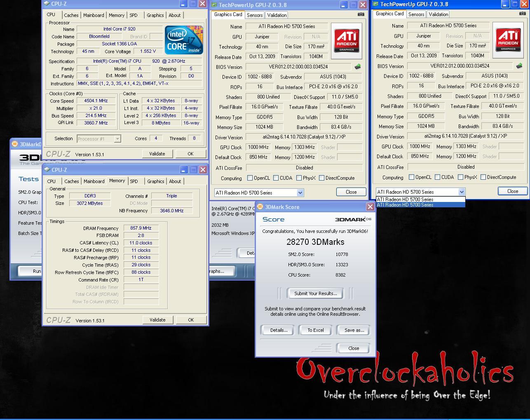Enable OpenCL checkbox in left GPU-Z
Screen dimensions: 530x420
click(x=250, y=178)
